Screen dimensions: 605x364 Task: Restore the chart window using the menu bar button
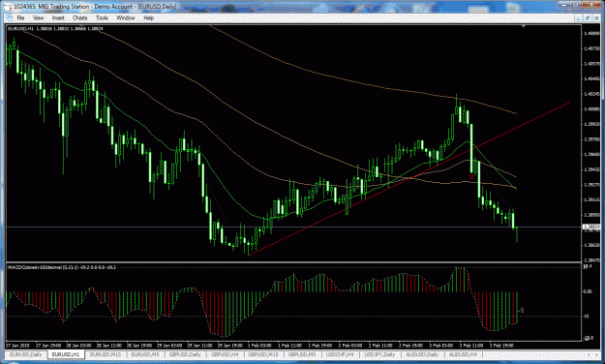588,17
